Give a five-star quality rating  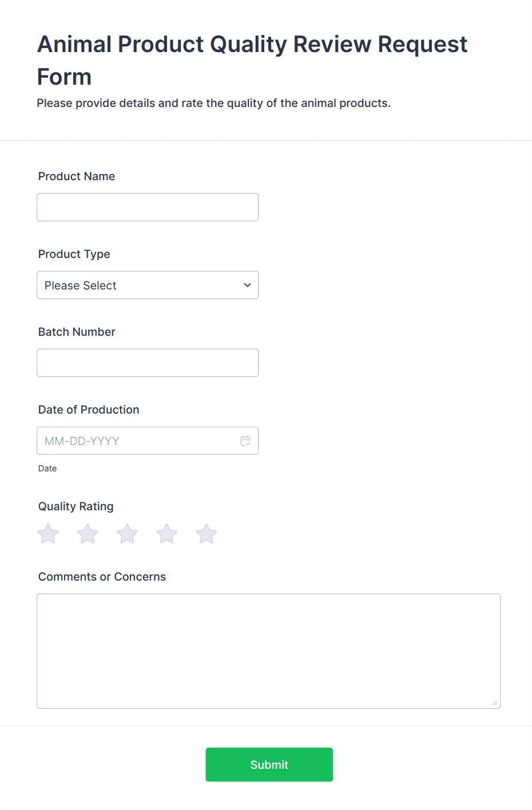tap(206, 533)
